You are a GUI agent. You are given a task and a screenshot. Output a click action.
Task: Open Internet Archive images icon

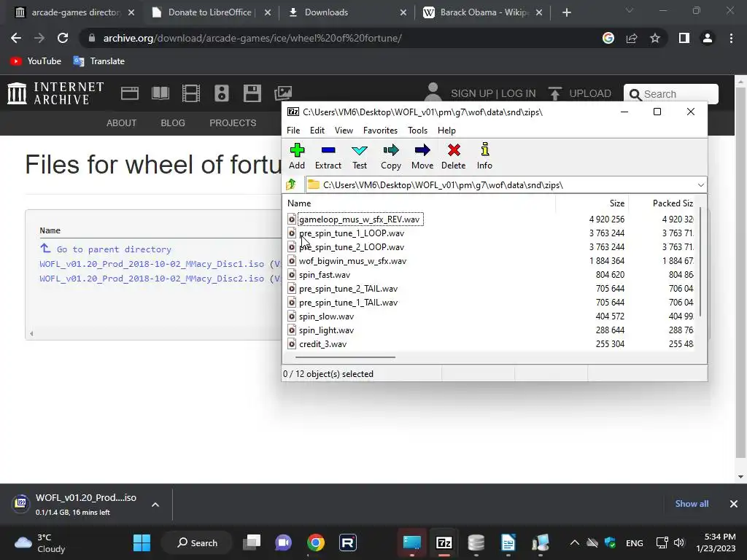[x=283, y=93]
